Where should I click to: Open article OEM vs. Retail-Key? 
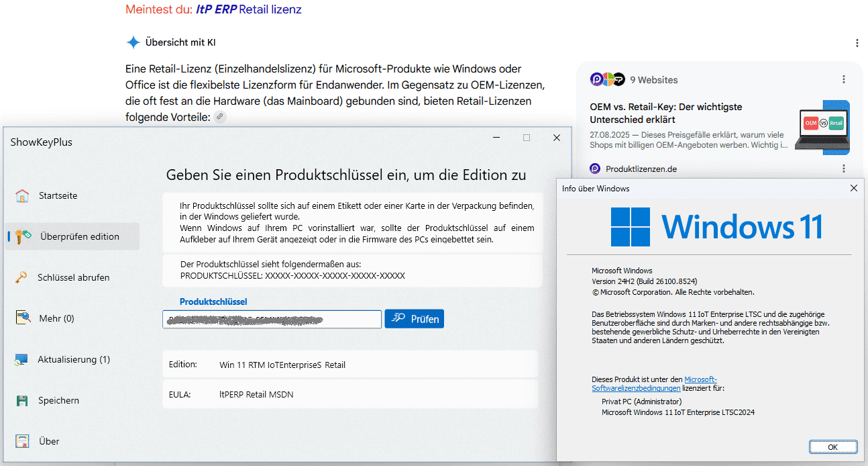coord(666,113)
